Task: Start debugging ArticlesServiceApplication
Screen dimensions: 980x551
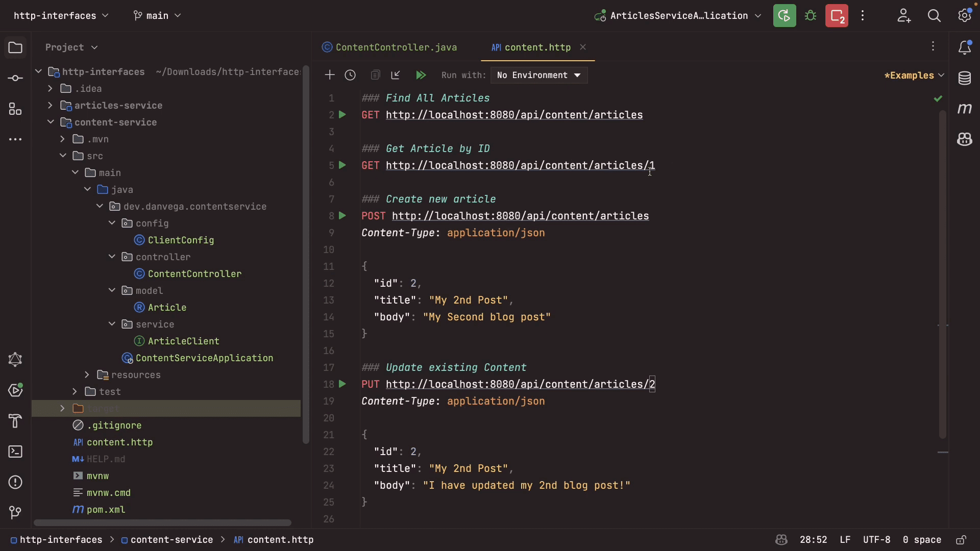Action: (811, 15)
